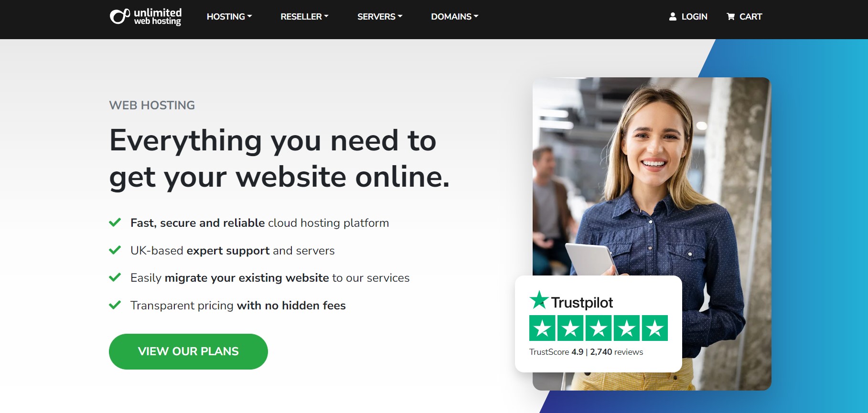Image resolution: width=868 pixels, height=413 pixels.
Task: Expand the SERVERS dropdown arrow
Action: pos(400,16)
